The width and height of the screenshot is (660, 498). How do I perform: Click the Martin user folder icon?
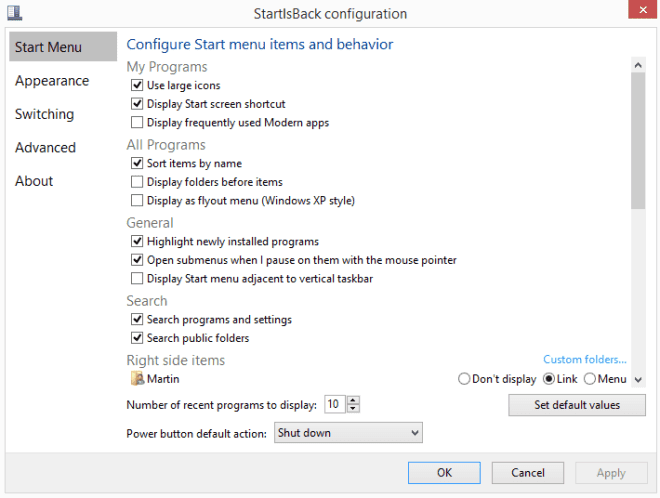point(137,378)
